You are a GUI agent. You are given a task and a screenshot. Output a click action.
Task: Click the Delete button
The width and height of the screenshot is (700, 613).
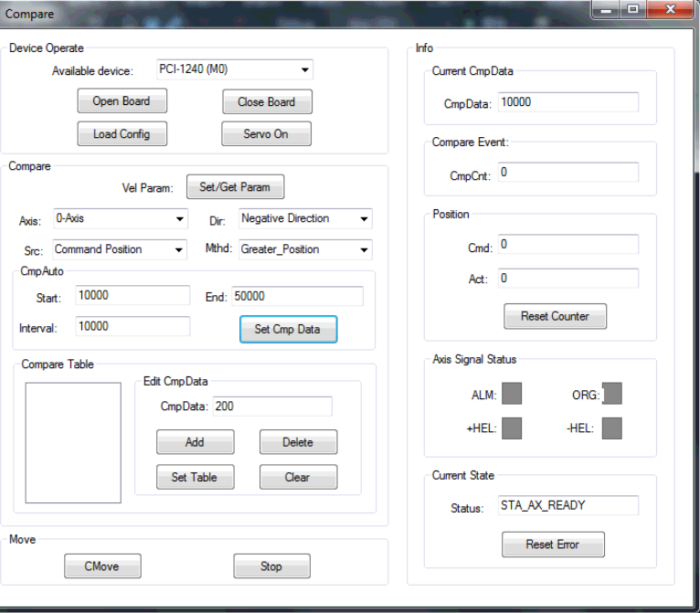(298, 442)
